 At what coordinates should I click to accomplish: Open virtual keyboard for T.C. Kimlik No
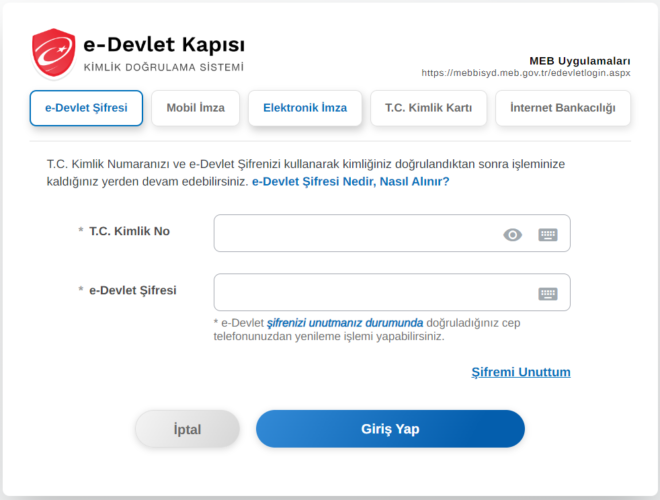pyautogui.click(x=547, y=235)
